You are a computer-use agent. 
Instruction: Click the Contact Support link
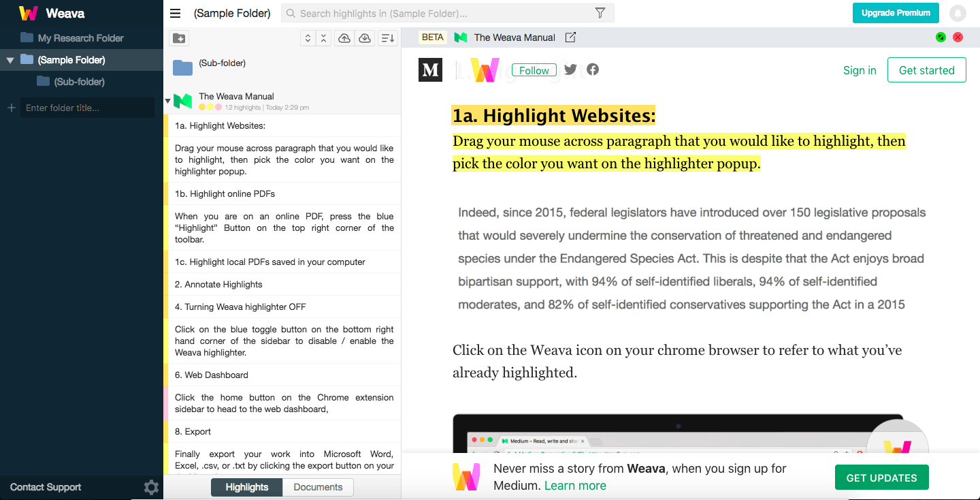(46, 487)
